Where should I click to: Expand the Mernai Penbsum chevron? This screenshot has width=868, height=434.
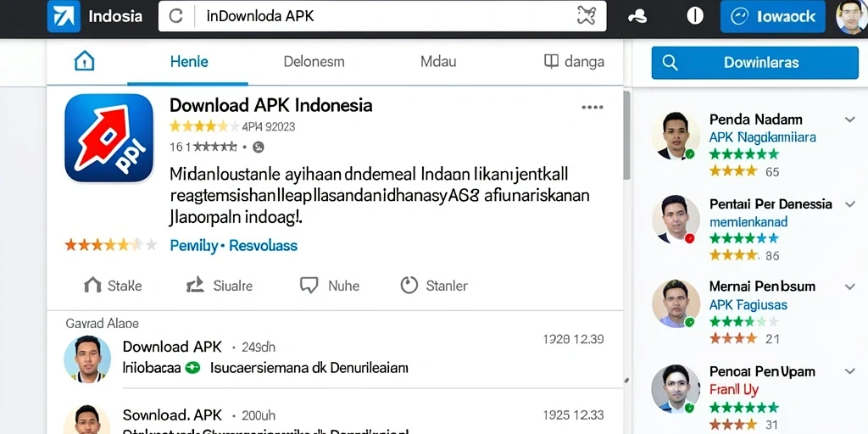click(x=849, y=287)
